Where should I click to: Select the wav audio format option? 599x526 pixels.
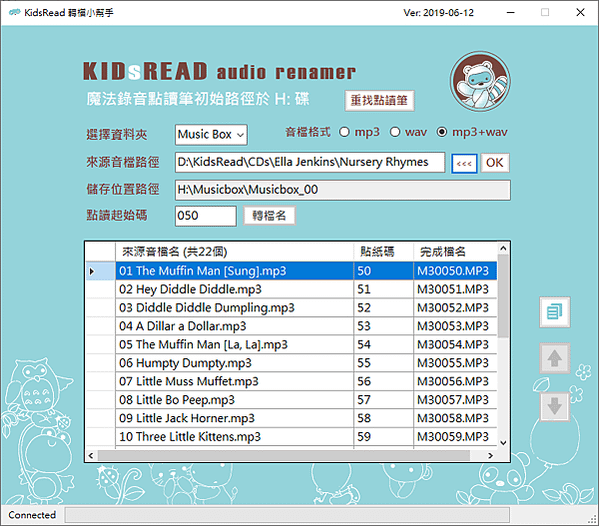pyautogui.click(x=408, y=132)
